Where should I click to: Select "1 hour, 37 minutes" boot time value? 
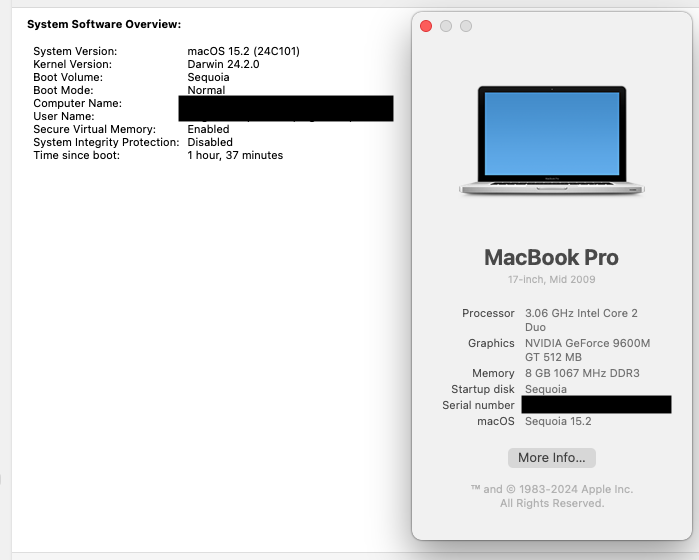(x=235, y=155)
